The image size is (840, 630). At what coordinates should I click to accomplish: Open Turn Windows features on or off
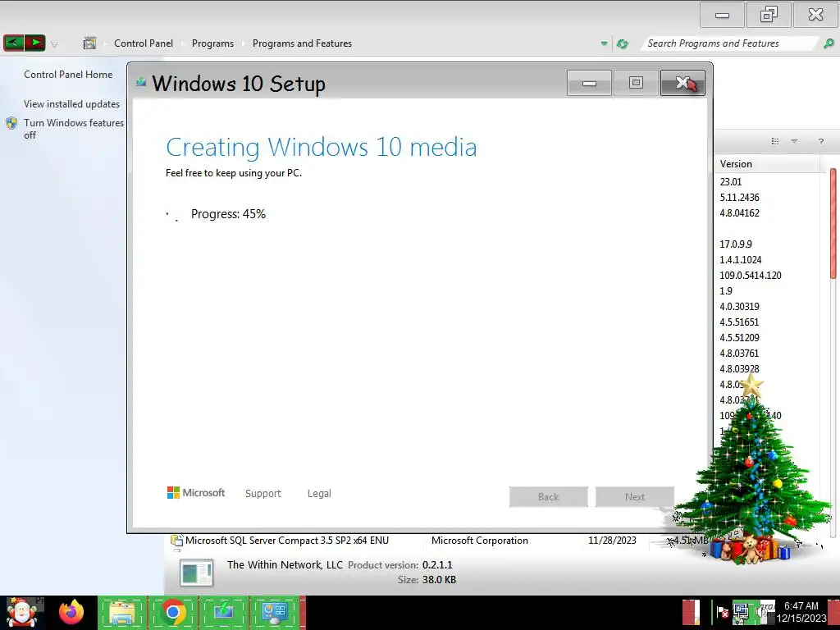[73, 129]
